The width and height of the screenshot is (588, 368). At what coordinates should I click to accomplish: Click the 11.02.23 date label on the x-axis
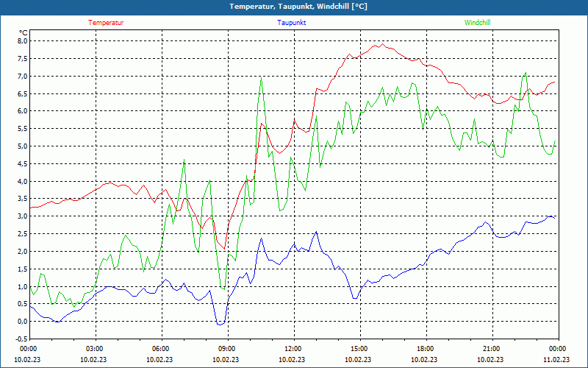click(556, 360)
